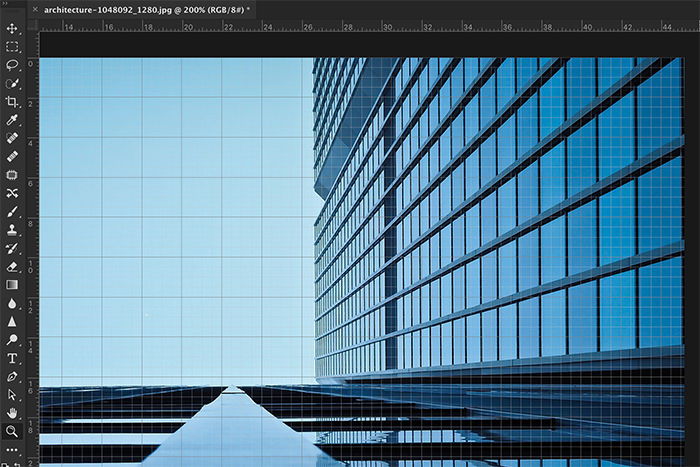This screenshot has height=467, width=700.
Task: Close the architecture-1048092_1280.jpg document tab
Action: (35, 9)
